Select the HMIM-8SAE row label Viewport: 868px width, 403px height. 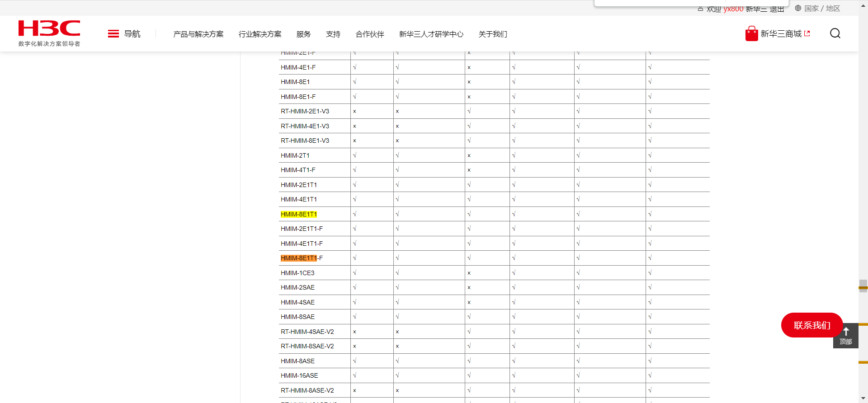(x=298, y=317)
